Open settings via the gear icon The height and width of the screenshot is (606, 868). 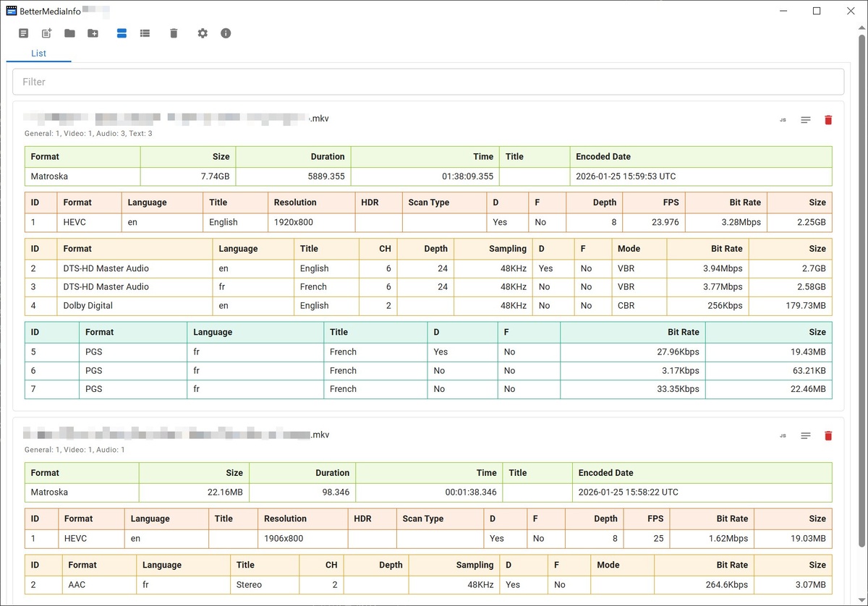pos(203,33)
